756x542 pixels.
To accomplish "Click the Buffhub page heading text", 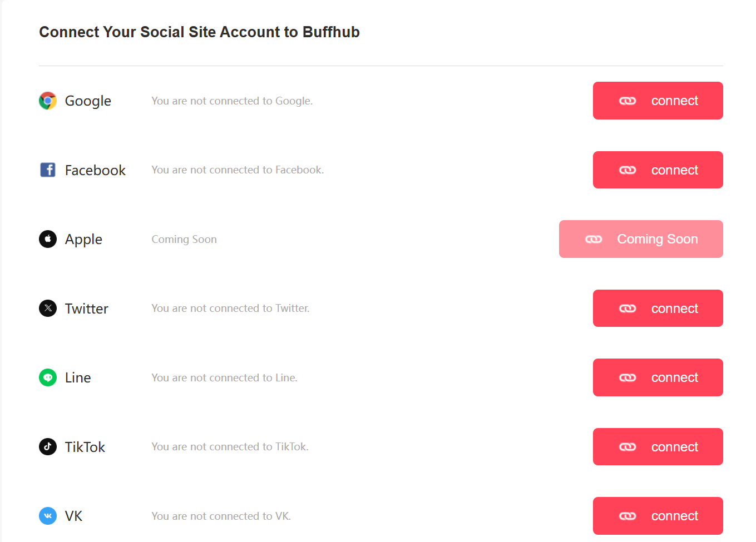I will coord(199,32).
